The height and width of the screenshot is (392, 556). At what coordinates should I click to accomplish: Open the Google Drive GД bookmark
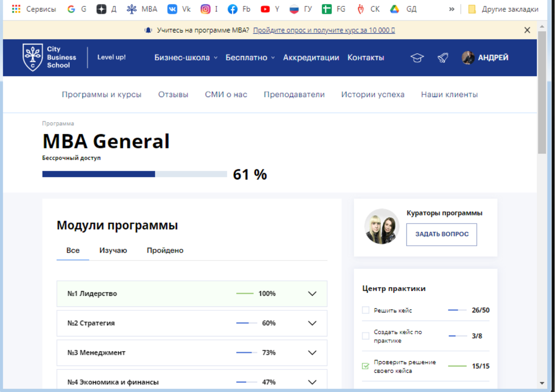(x=403, y=9)
